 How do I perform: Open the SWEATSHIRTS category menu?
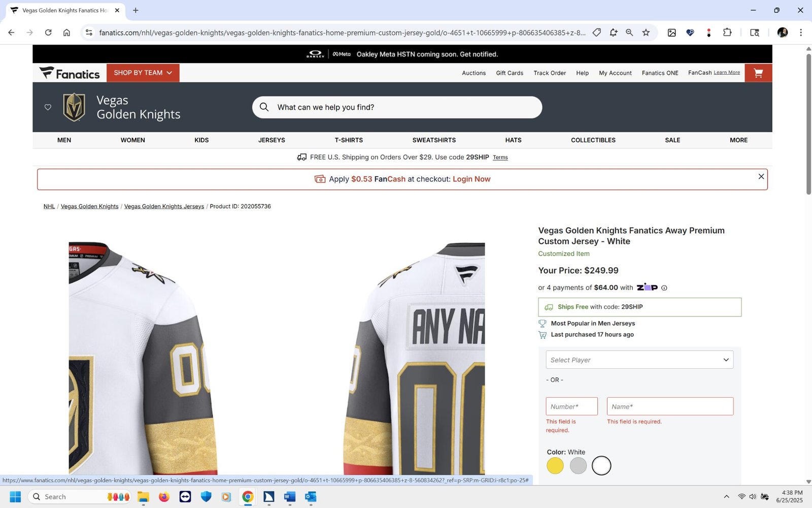434,140
